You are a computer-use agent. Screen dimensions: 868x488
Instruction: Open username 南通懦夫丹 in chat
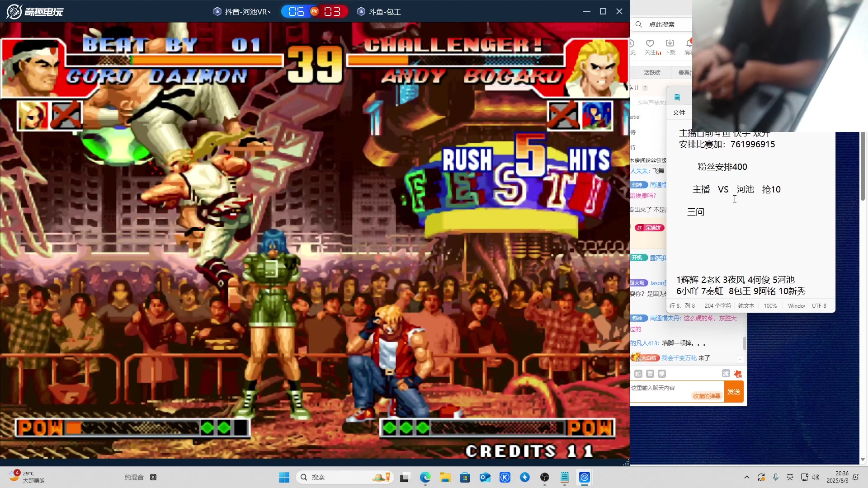coord(665,318)
